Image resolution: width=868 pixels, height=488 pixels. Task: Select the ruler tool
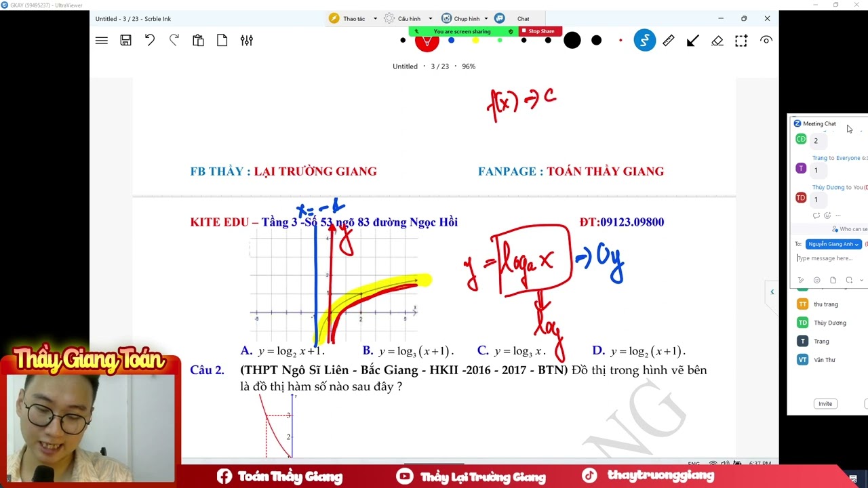tap(669, 41)
